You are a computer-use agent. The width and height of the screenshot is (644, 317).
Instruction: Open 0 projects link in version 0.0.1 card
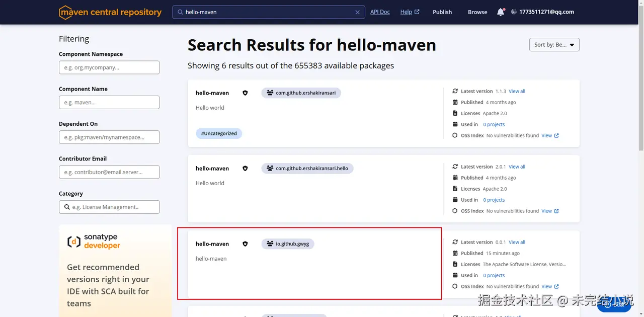pos(494,275)
